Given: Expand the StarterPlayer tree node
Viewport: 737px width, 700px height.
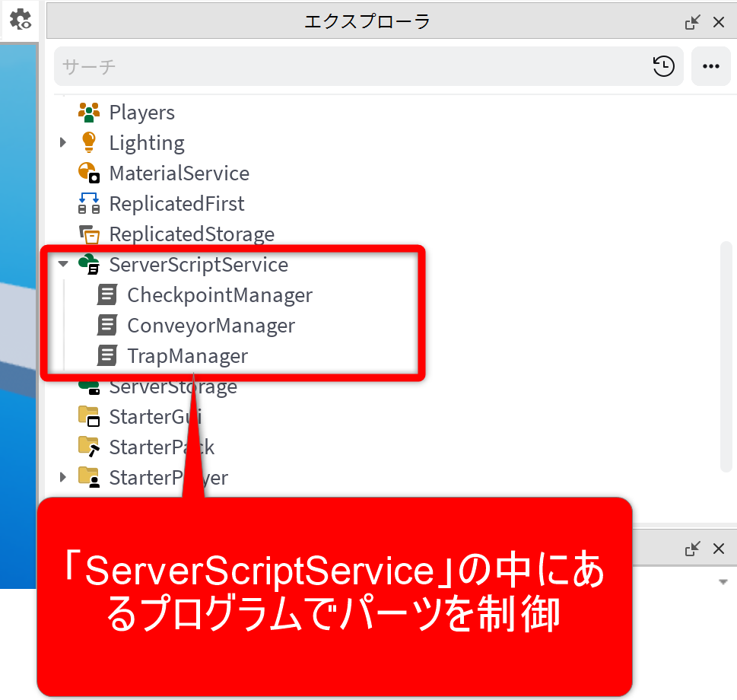Looking at the screenshot, I should (x=63, y=477).
